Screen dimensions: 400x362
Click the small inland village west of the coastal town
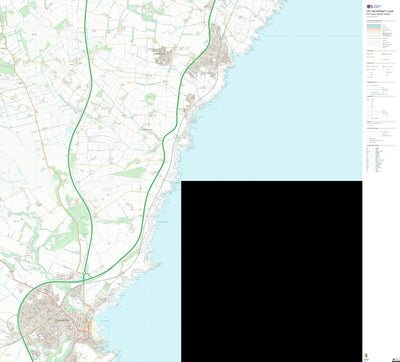163,56
